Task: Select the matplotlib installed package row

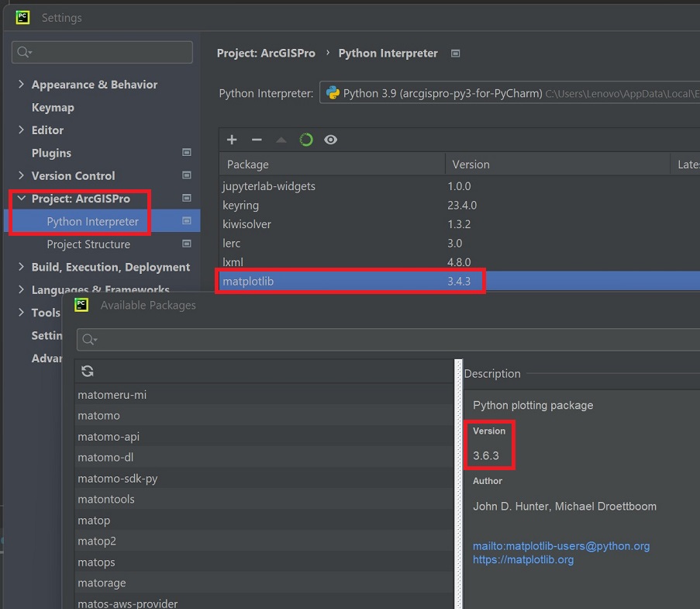Action: [x=460, y=281]
